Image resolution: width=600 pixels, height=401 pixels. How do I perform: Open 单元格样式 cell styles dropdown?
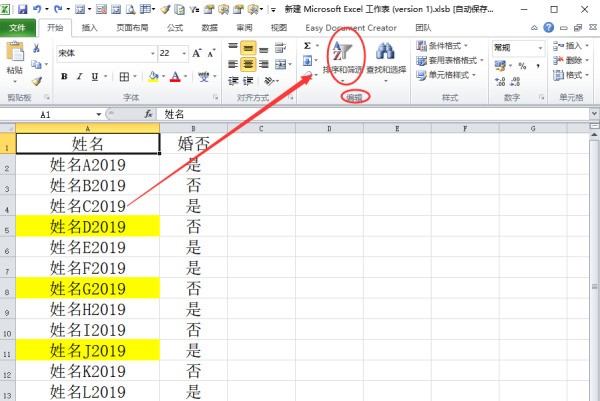pyautogui.click(x=446, y=75)
